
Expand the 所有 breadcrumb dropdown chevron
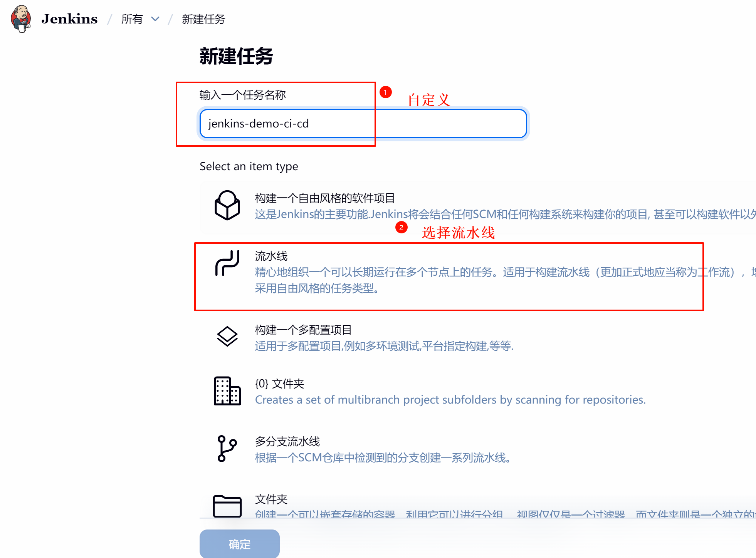pos(155,19)
